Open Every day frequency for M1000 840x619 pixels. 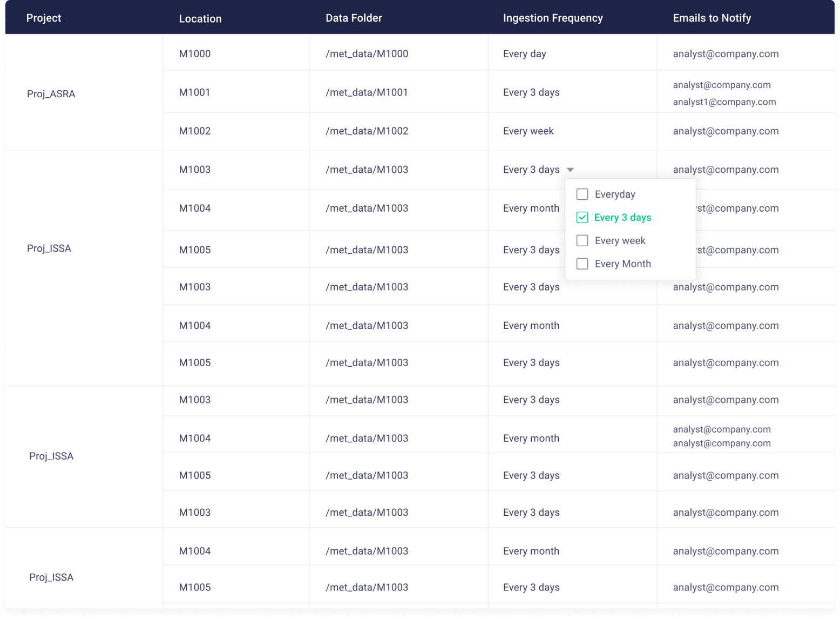[x=524, y=53]
